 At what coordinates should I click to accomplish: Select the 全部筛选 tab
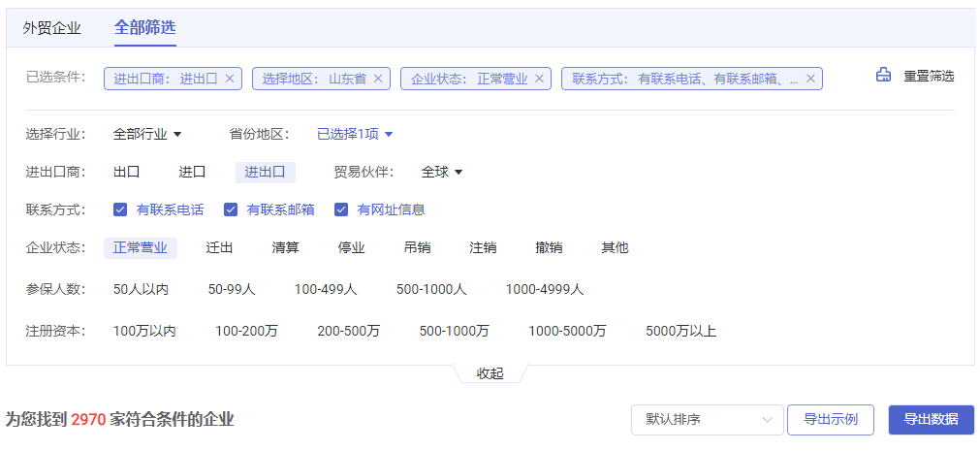pos(144,27)
